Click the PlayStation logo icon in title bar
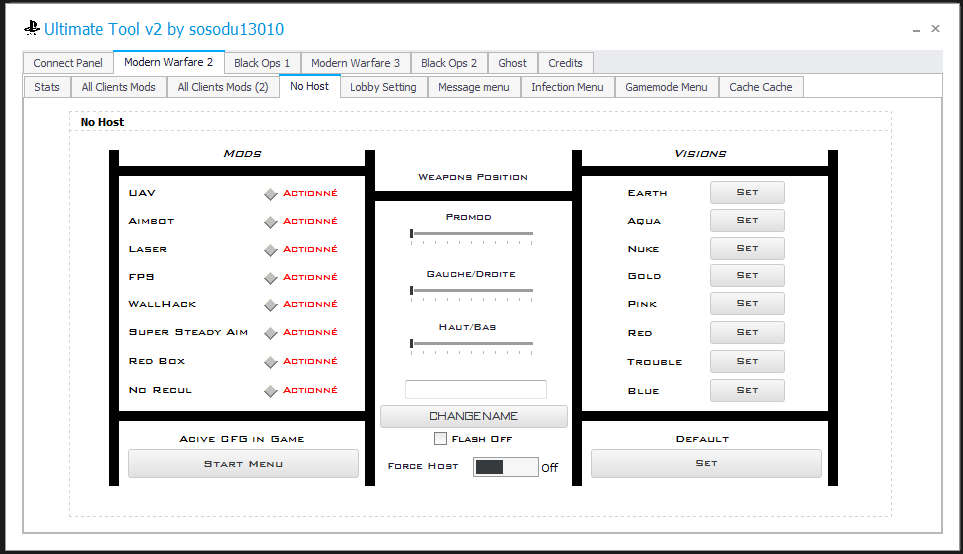 pyautogui.click(x=32, y=28)
